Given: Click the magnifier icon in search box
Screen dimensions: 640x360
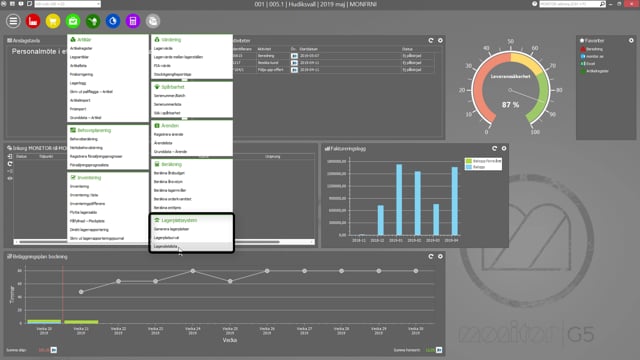Looking at the screenshot, I should coord(602,4).
